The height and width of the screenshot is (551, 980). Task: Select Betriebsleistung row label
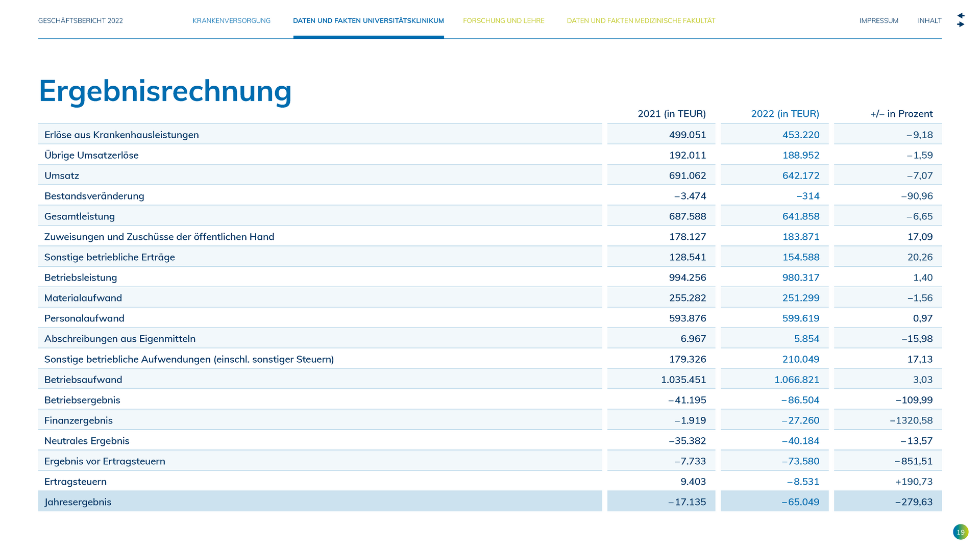point(81,278)
